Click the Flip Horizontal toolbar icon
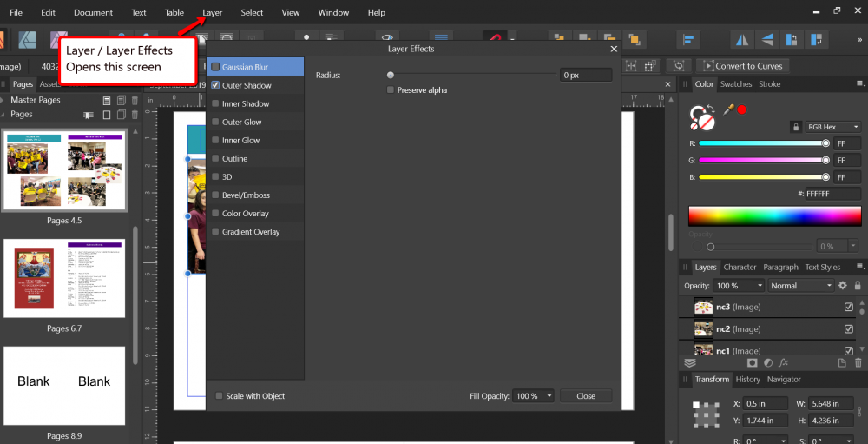The width and height of the screenshot is (868, 444). (742, 39)
